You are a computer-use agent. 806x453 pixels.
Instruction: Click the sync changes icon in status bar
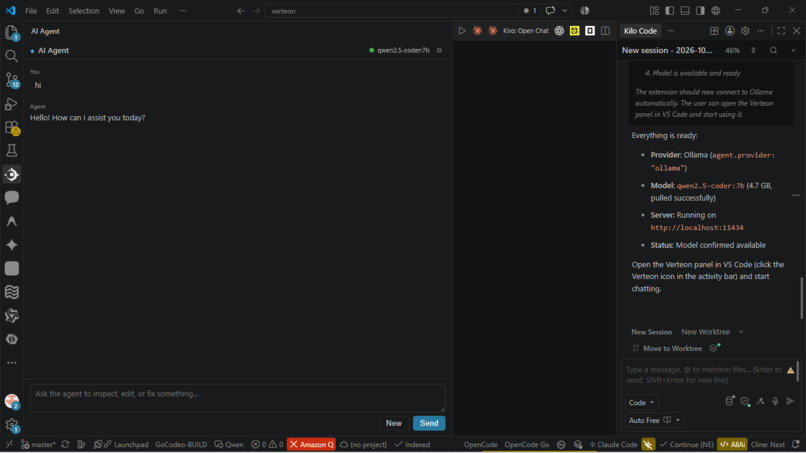(x=65, y=444)
